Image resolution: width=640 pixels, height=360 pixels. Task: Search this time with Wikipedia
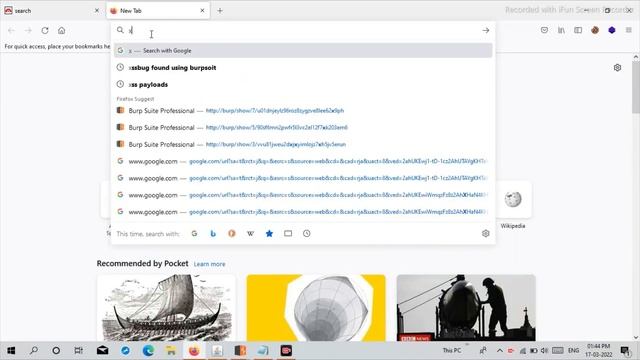click(x=250, y=233)
